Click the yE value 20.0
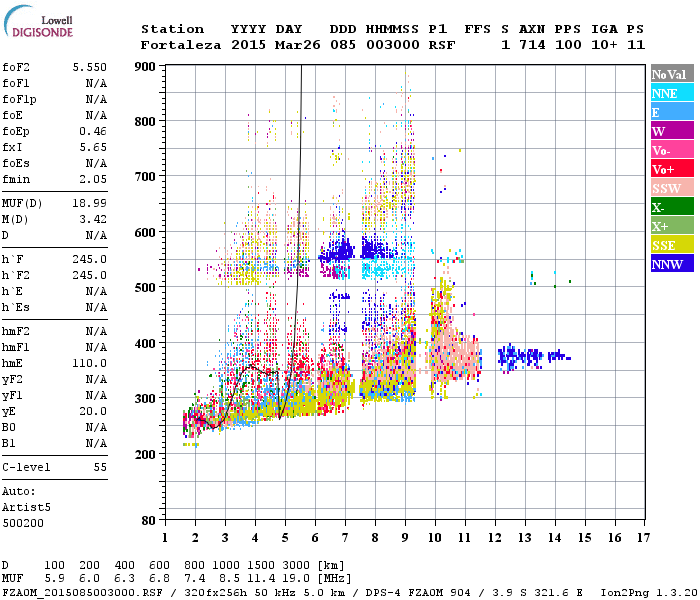 [93, 411]
